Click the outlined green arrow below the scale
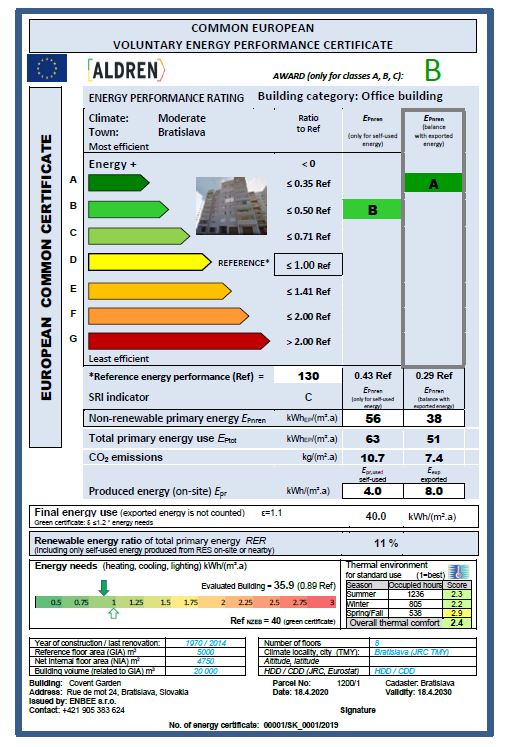 [113, 613]
